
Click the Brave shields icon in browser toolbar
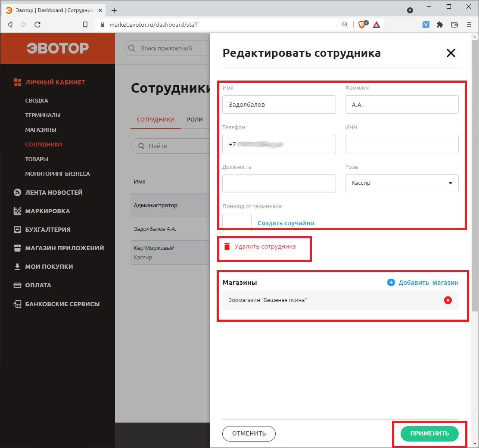362,25
